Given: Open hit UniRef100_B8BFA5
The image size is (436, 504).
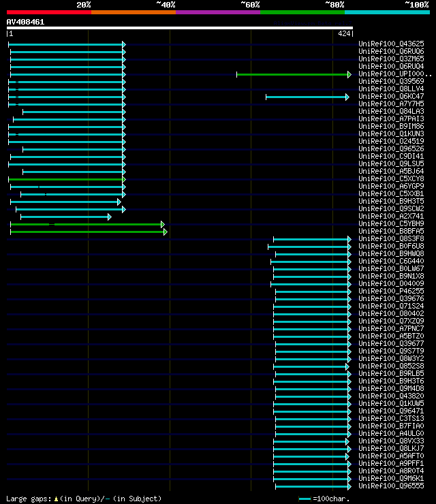Looking at the screenshot, I should pos(391,231).
